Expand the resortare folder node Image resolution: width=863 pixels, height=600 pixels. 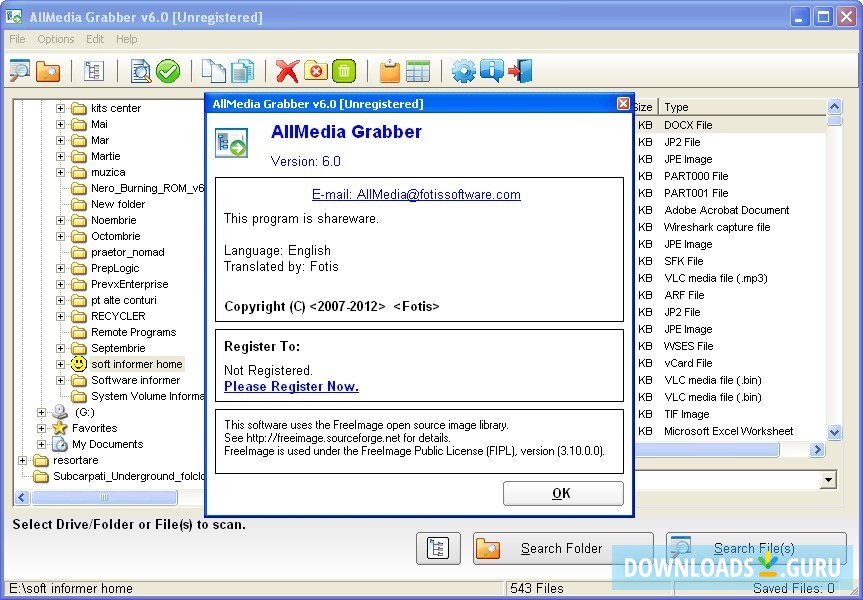tap(22, 460)
